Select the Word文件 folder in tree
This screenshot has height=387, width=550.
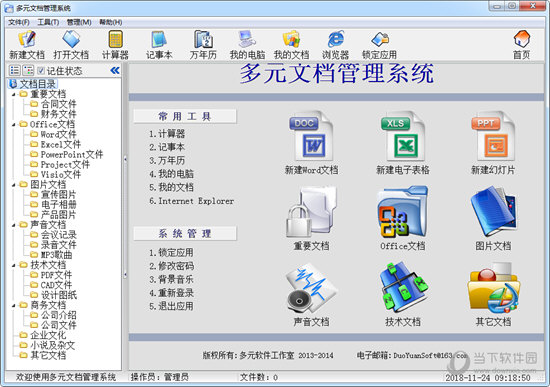(x=53, y=134)
